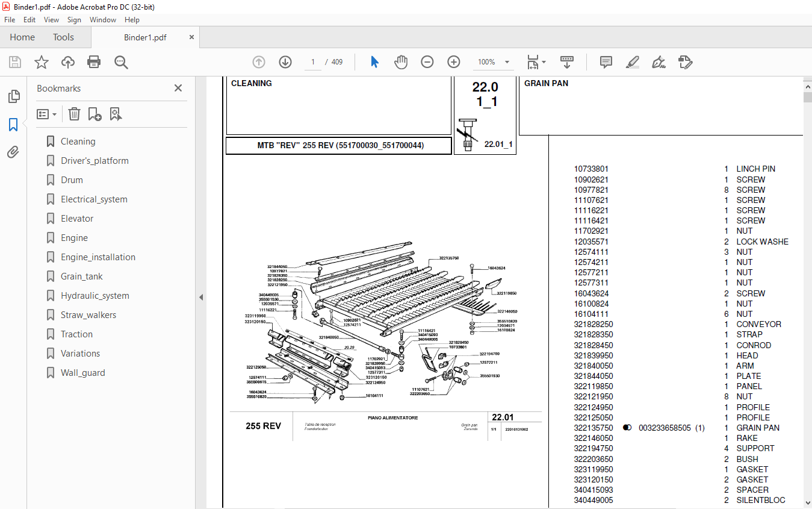Open the Traction bookmark
The height and width of the screenshot is (509, 812).
76,334
